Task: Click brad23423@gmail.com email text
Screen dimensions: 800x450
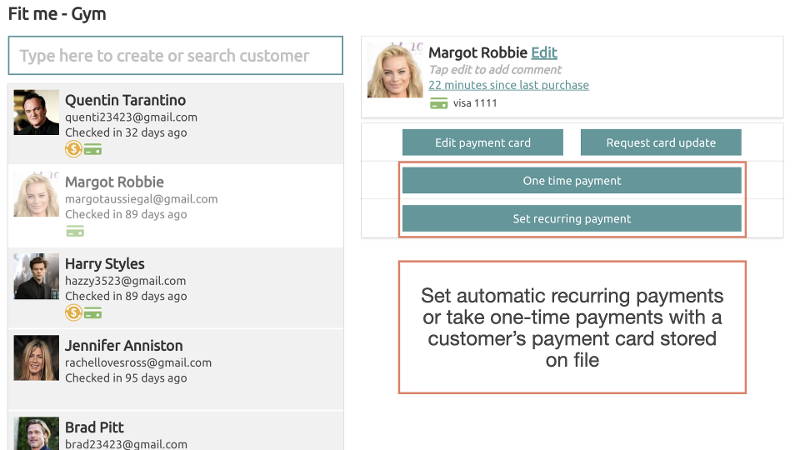Action: click(x=126, y=444)
